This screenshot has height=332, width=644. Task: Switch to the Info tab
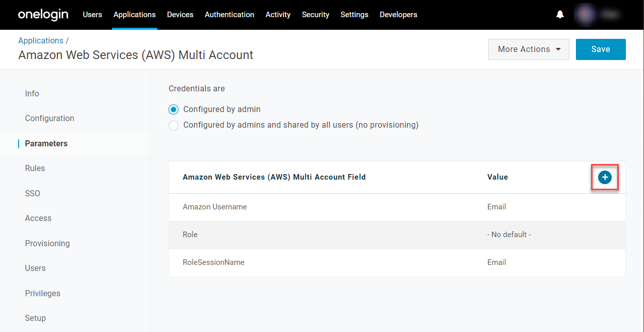(32, 93)
